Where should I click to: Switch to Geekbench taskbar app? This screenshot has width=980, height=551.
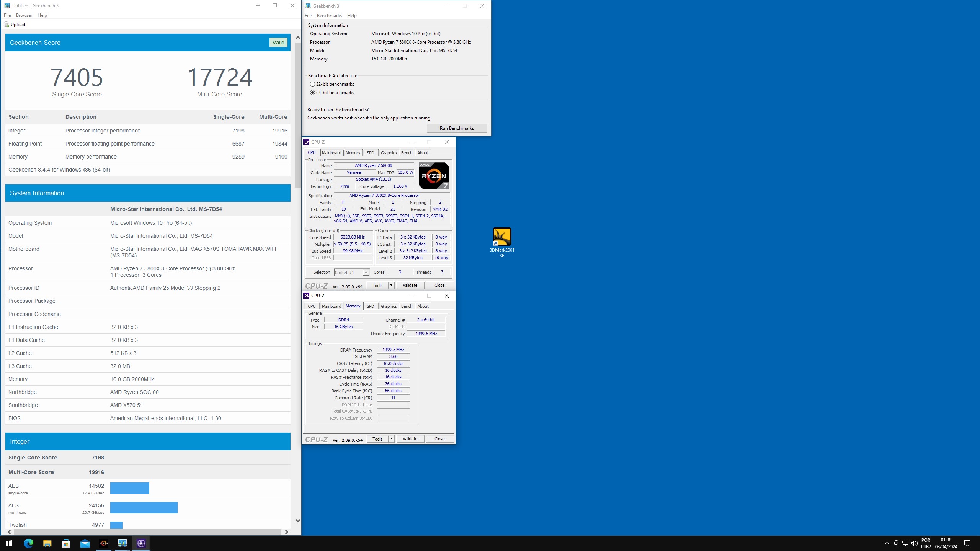point(122,543)
